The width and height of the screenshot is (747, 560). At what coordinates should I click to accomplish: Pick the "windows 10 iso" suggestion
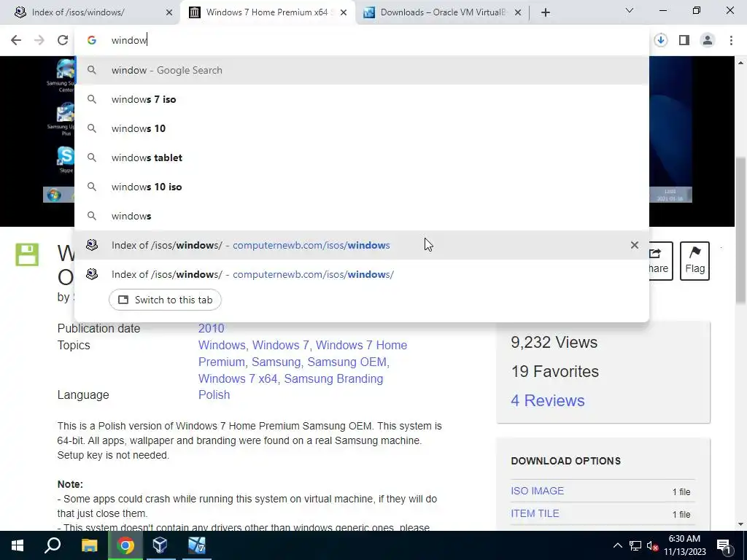click(x=362, y=187)
